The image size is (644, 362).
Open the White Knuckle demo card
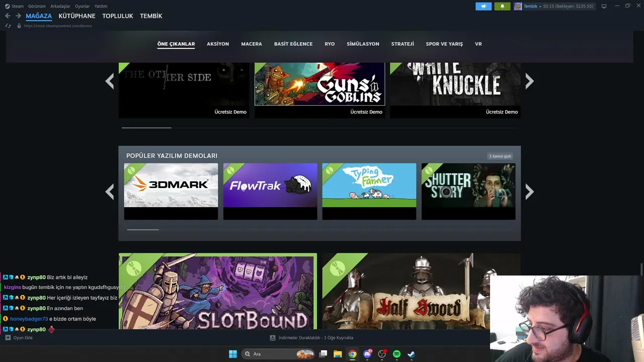point(455,90)
